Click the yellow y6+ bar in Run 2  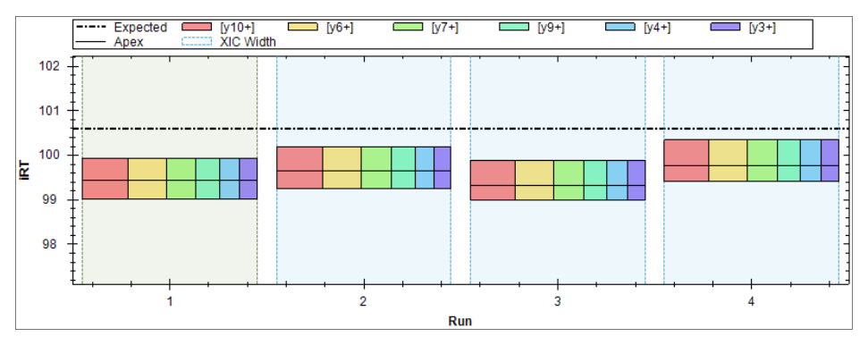point(342,167)
